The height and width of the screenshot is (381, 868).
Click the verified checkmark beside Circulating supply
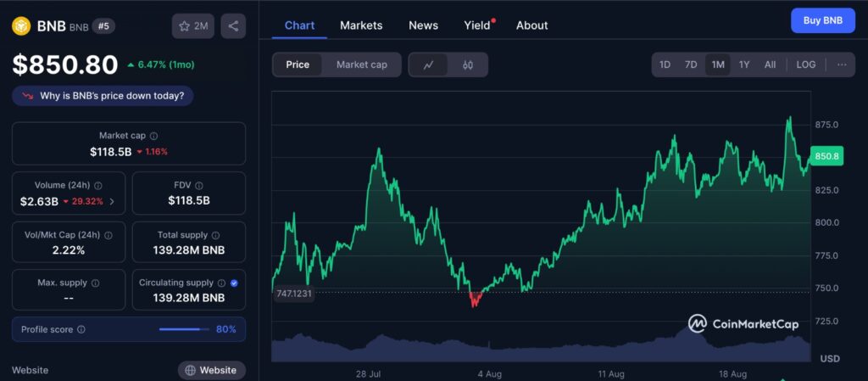click(x=234, y=283)
